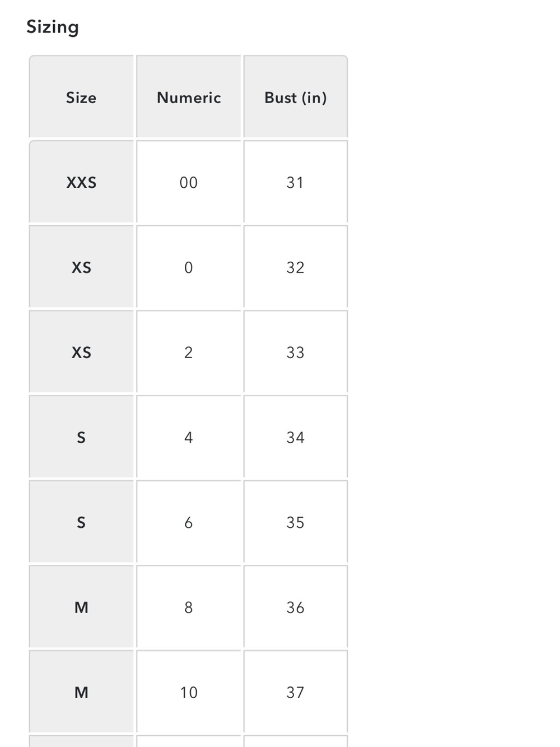Screen dimensions: 560x747
Task: Click the bust 37 cell
Action: tap(296, 692)
